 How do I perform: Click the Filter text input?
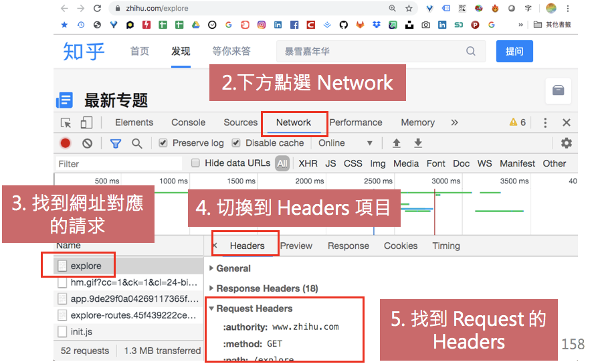(x=119, y=164)
